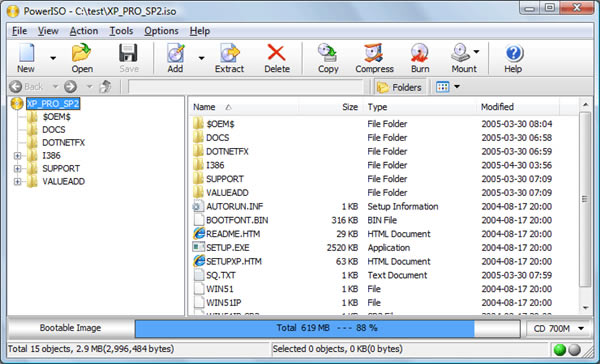Expand the VALUEADD tree node
The width and height of the screenshot is (600, 364).
click(x=17, y=182)
